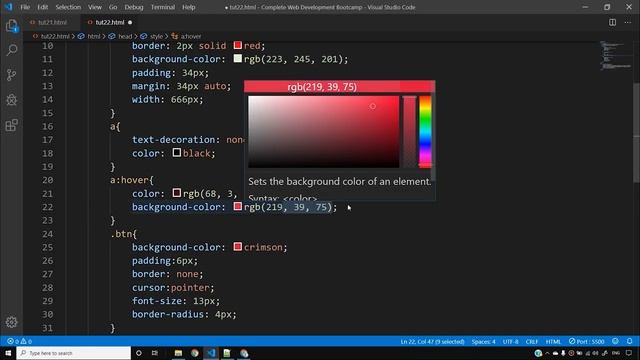The width and height of the screenshot is (640, 360).
Task: Open notifications bell in status bar
Action: click(629, 341)
